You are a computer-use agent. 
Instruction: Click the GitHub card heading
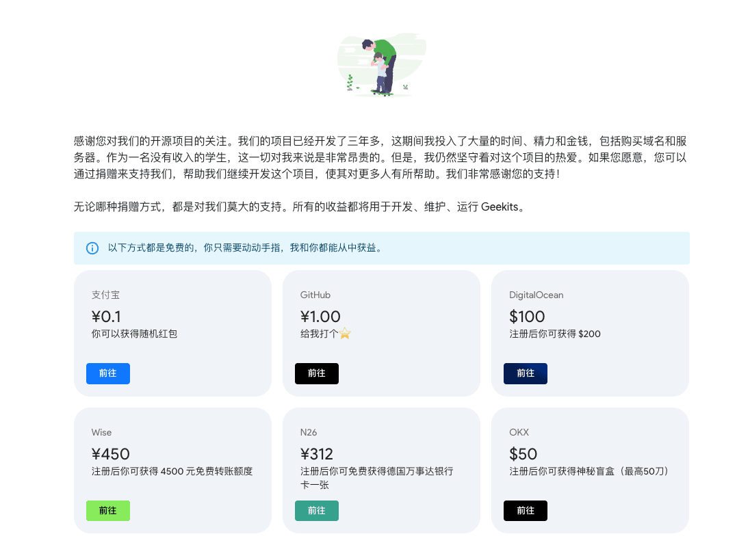tap(315, 295)
